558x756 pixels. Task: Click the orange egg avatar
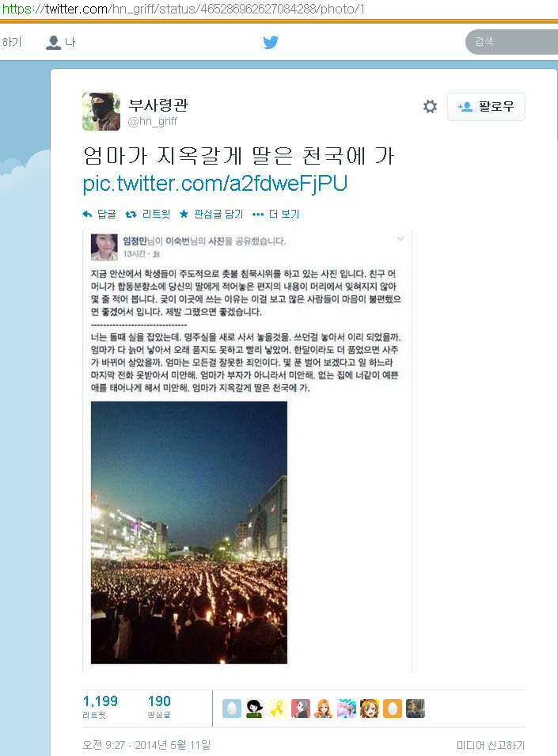click(393, 709)
